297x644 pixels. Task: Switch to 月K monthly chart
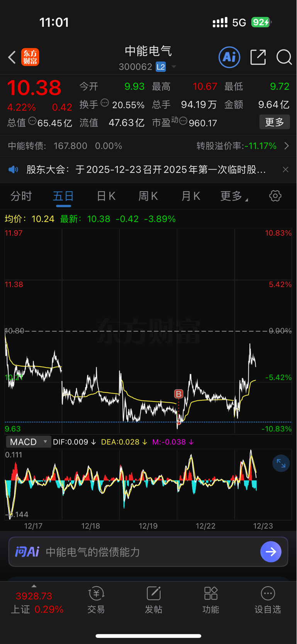[191, 196]
